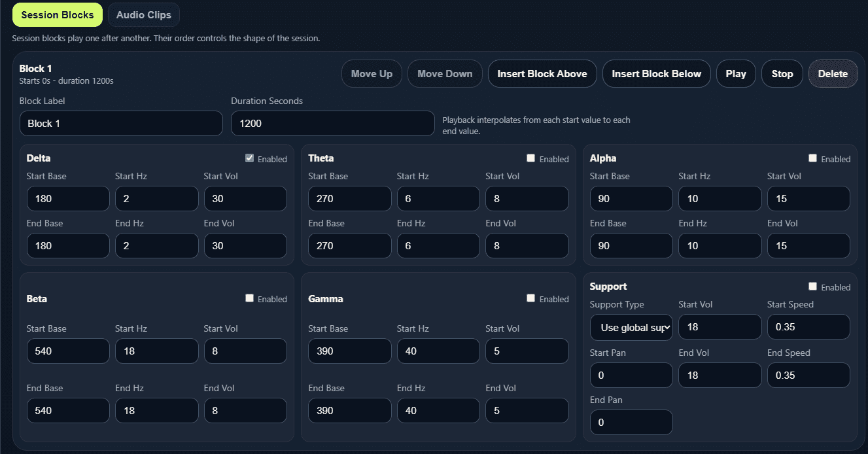Toggle the Beta Enabled checkbox
This screenshot has height=454, width=868.
[x=249, y=298]
